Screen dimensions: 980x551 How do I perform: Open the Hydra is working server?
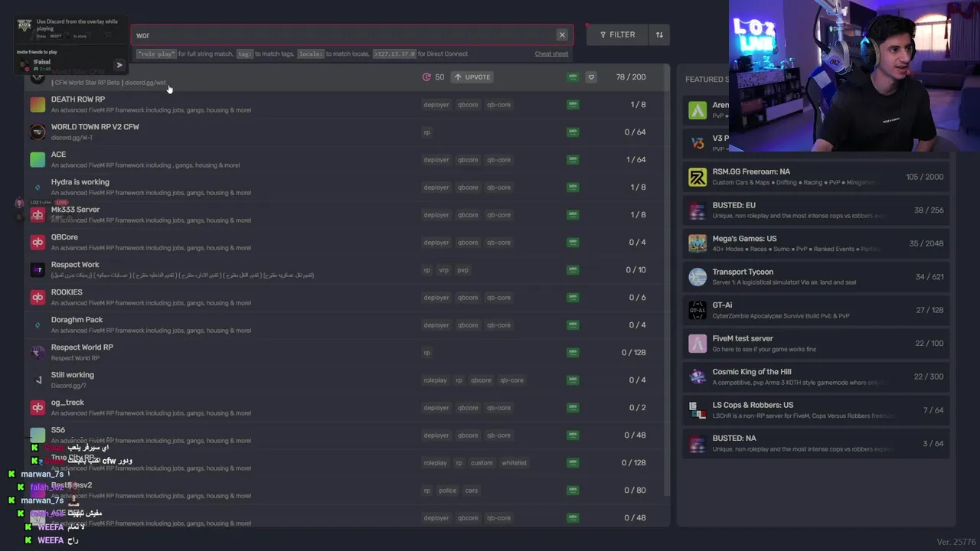coord(347,187)
